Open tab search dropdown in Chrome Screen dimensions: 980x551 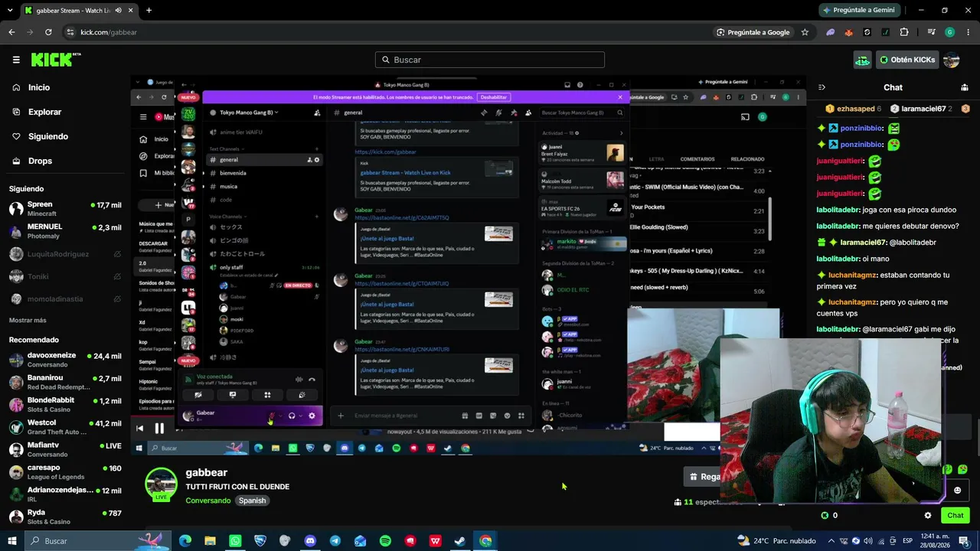[9, 10]
